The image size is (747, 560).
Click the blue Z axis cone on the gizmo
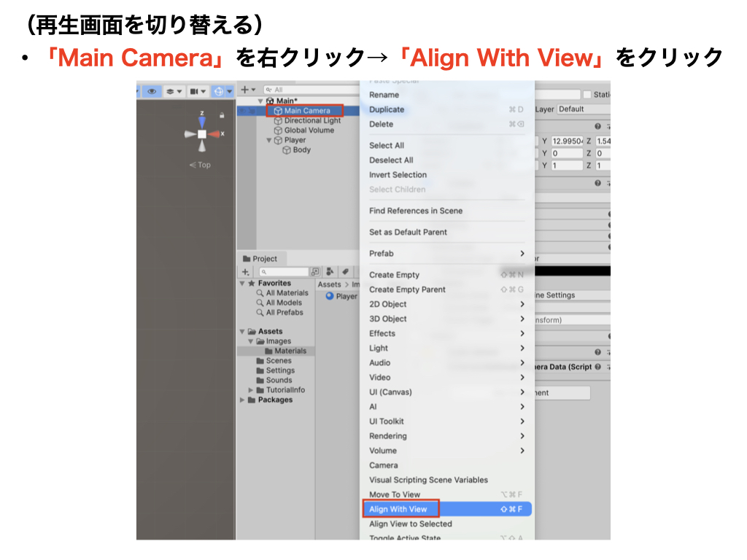tap(202, 121)
